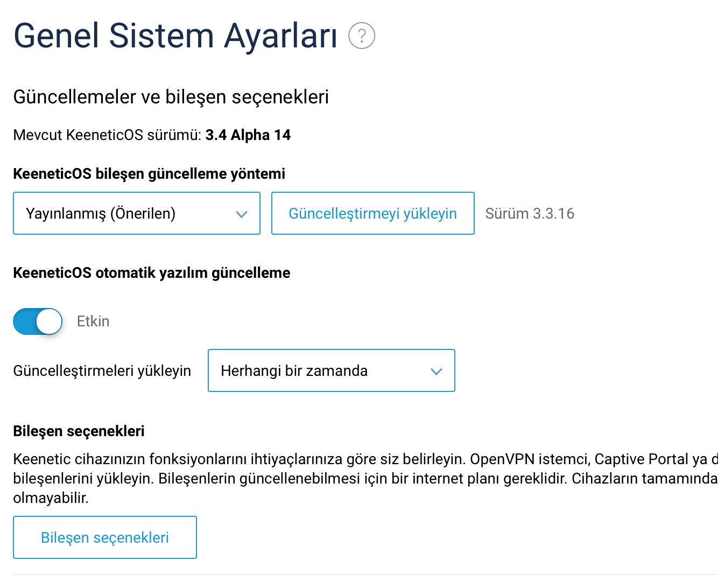Click the KeeneticOS otomatik yazılım güncelleme label
The width and height of the screenshot is (718, 588).
(152, 273)
